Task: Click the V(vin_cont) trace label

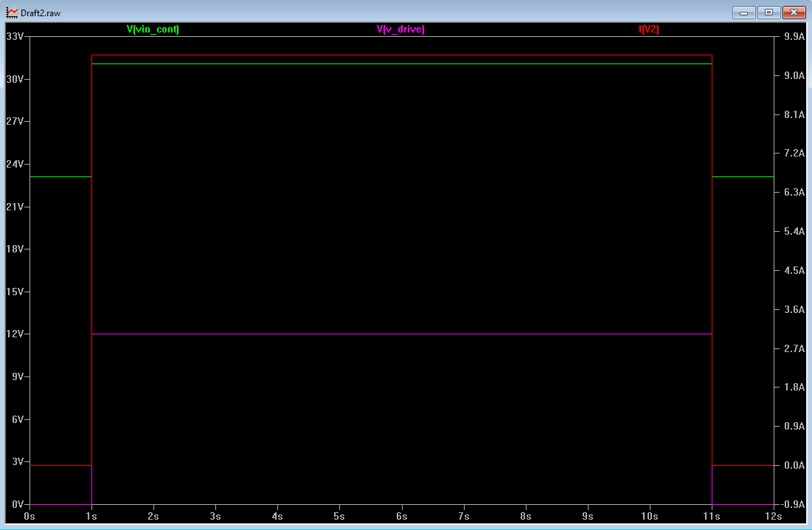Action: pyautogui.click(x=153, y=29)
